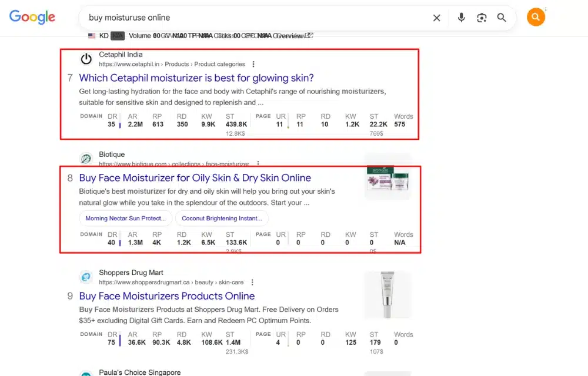The width and height of the screenshot is (588, 376).
Task: Open Cetaphil India result options menu
Action: 253,64
